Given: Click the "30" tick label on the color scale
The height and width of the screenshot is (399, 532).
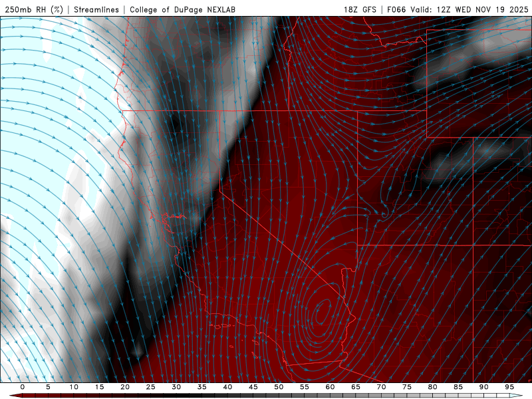Looking at the screenshot, I should pyautogui.click(x=176, y=387).
